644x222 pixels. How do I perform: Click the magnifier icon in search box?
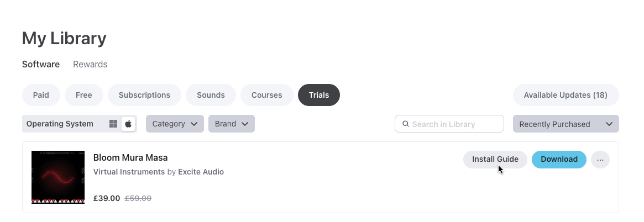[x=406, y=124]
